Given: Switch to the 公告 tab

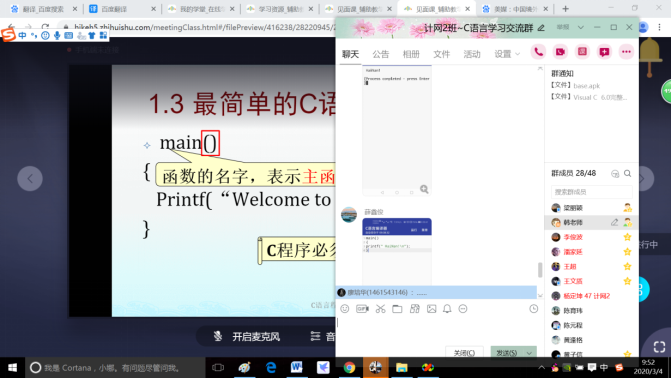Looking at the screenshot, I should (380, 54).
